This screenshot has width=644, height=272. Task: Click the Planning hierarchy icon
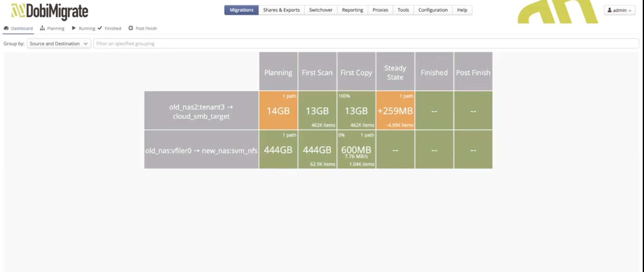point(42,29)
